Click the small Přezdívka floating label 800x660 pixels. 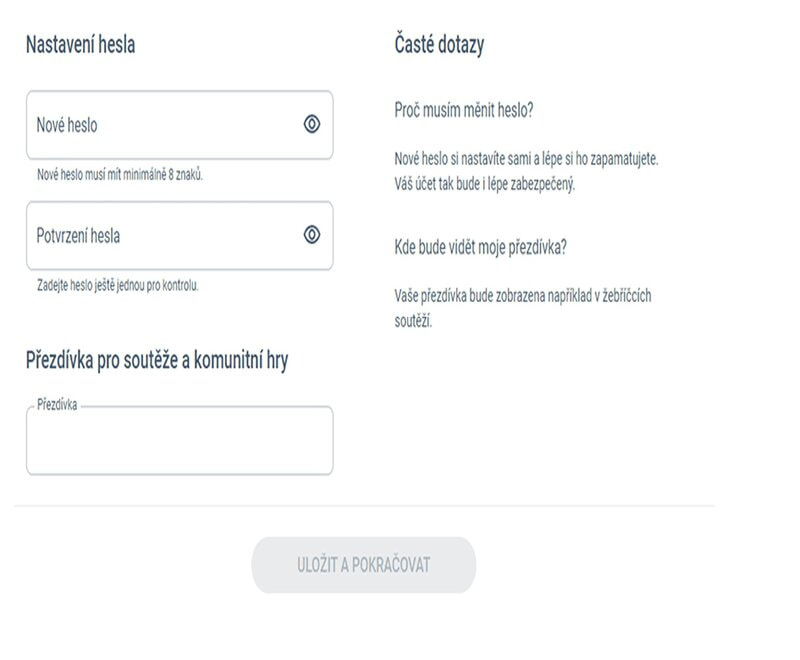[x=57, y=406]
